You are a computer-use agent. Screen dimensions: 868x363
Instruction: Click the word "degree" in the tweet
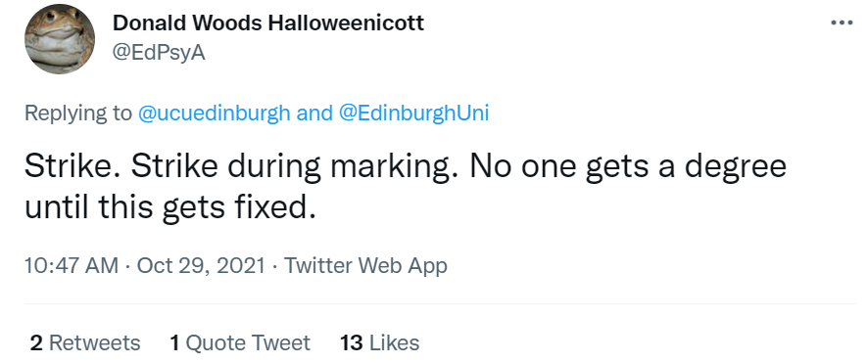point(736,167)
